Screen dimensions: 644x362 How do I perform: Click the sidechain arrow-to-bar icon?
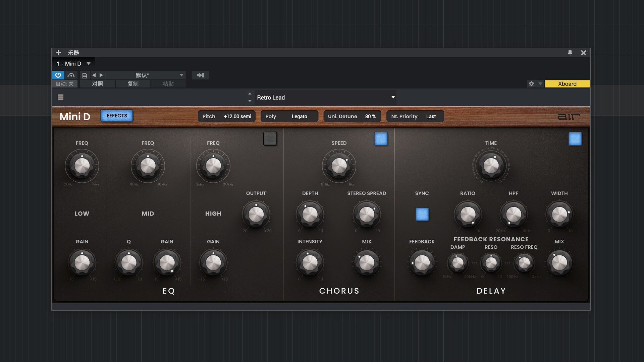[200, 75]
